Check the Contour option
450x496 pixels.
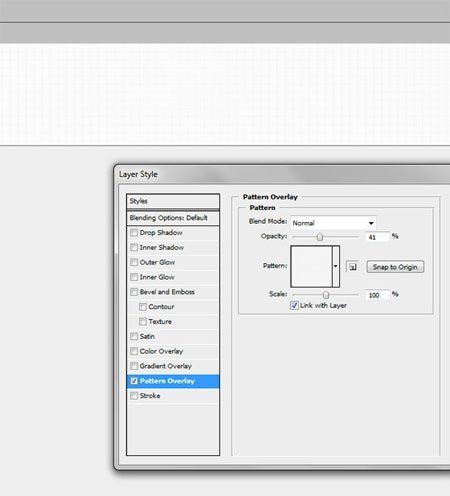tap(143, 307)
